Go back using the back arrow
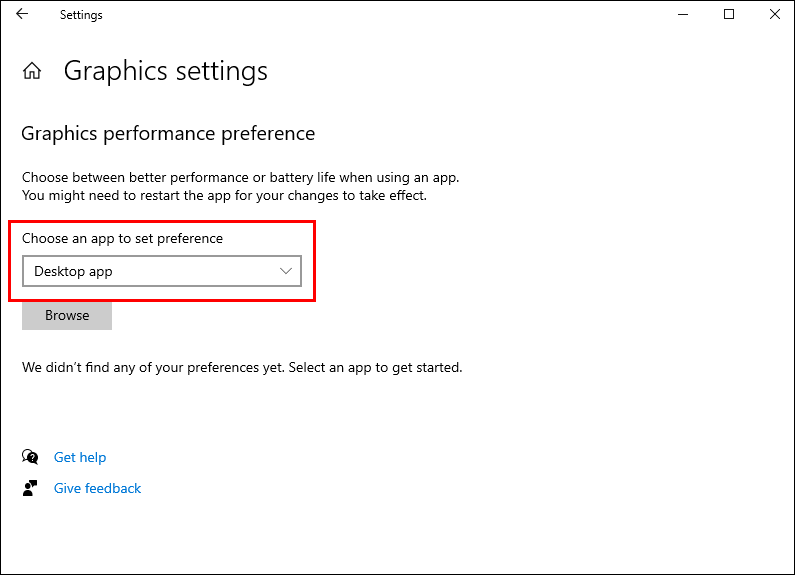 [x=22, y=15]
